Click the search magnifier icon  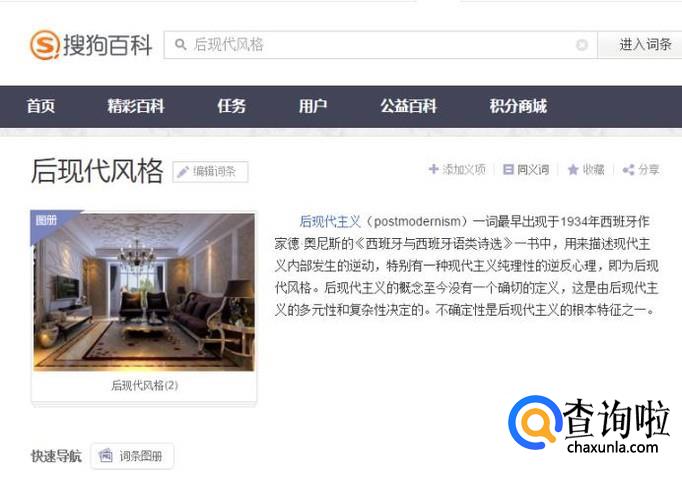tap(181, 44)
